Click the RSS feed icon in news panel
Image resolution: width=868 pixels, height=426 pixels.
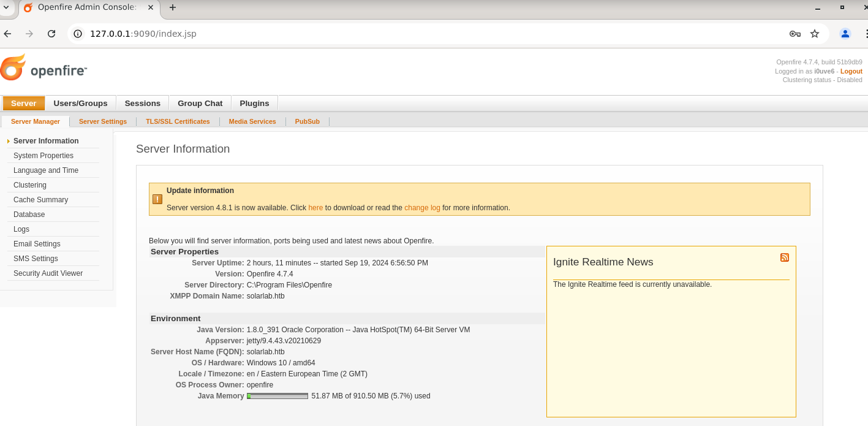click(784, 257)
